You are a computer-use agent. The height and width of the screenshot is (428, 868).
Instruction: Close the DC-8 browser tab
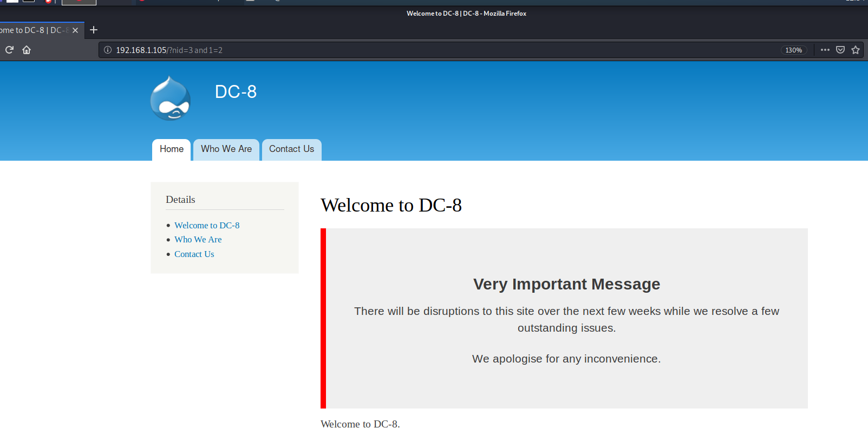(x=75, y=30)
